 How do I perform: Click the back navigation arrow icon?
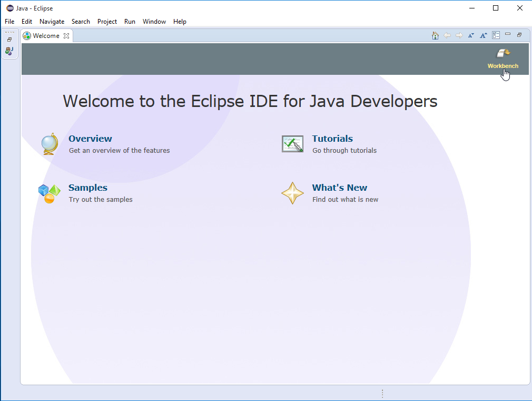pyautogui.click(x=447, y=35)
